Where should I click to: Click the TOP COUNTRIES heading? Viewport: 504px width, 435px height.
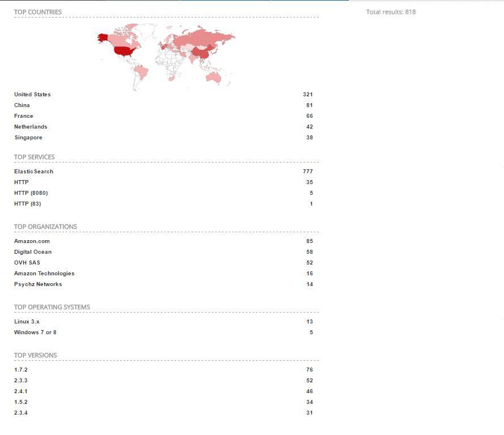click(37, 12)
